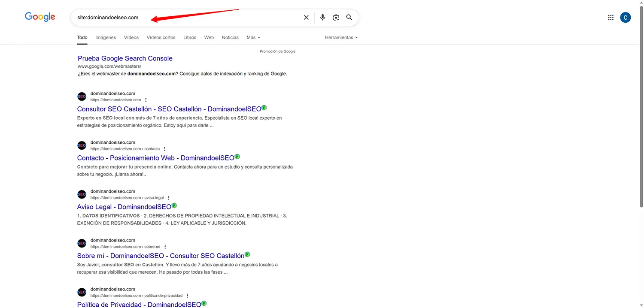Image resolution: width=644 pixels, height=308 pixels.
Task: Switch to the Noticias tab
Action: pyautogui.click(x=230, y=38)
